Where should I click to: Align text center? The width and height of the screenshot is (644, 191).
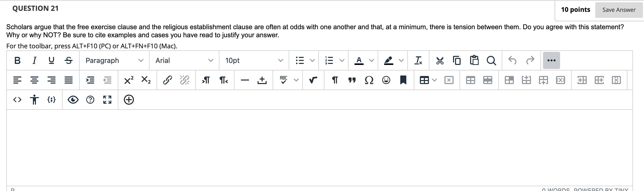tap(34, 80)
